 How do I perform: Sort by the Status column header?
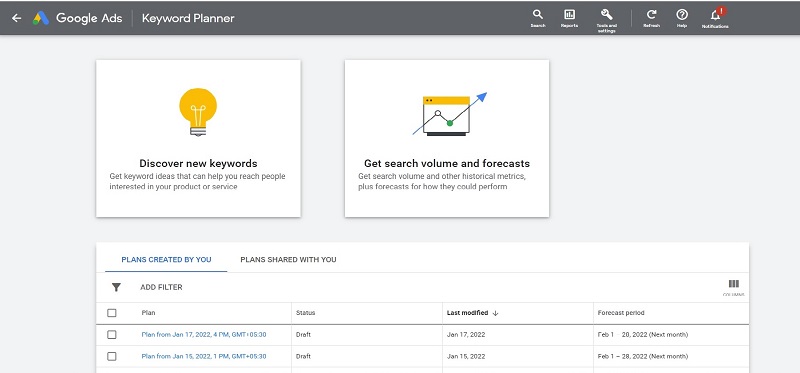(x=306, y=313)
